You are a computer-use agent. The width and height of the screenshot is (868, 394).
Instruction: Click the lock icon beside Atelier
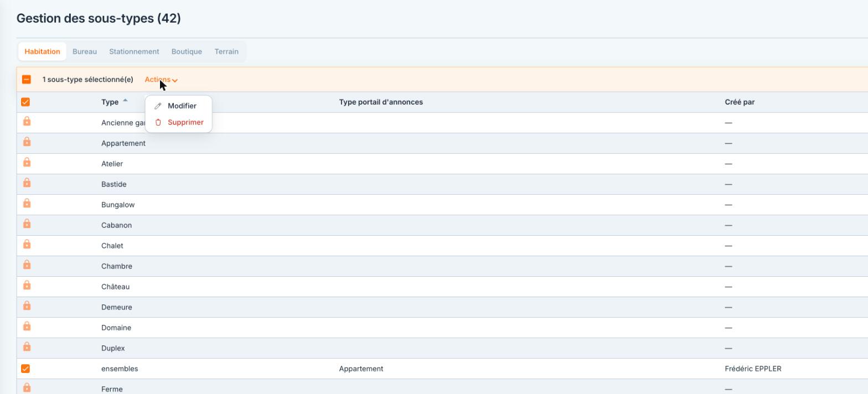pos(27,163)
